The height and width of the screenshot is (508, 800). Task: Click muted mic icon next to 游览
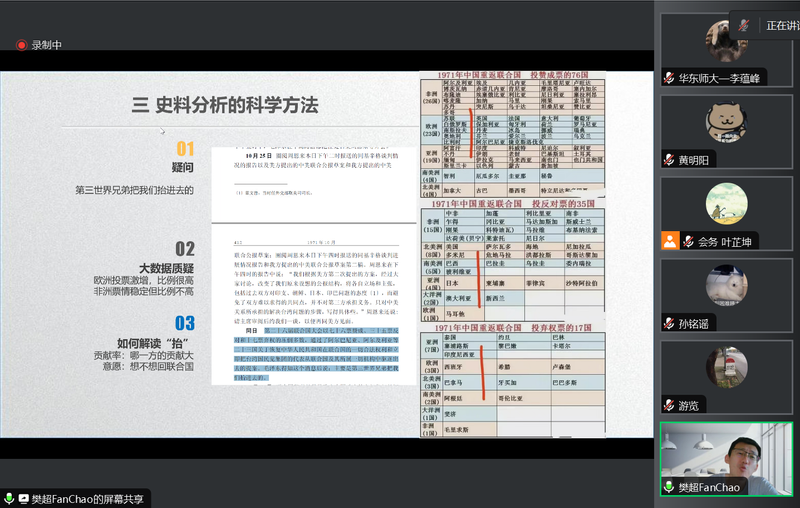click(x=670, y=405)
